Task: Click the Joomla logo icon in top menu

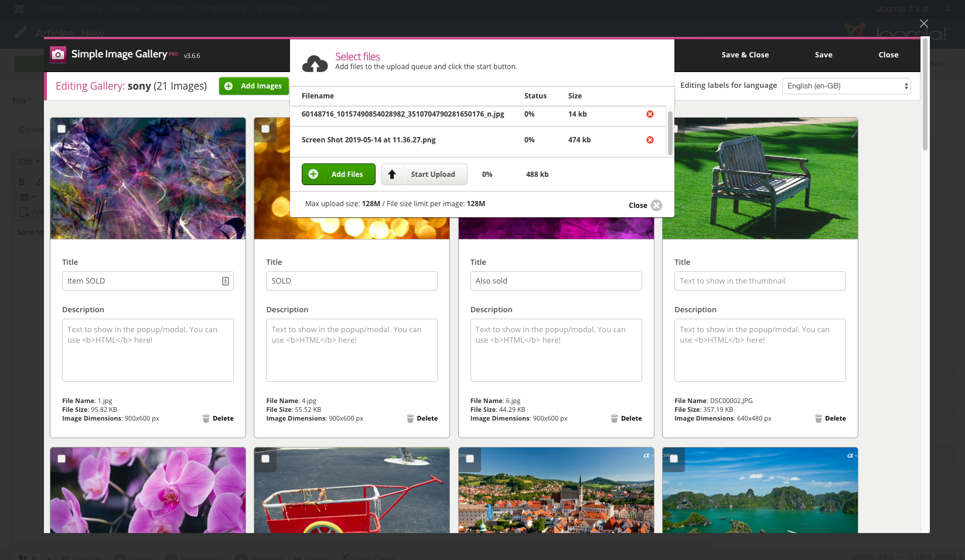Action: (19, 9)
